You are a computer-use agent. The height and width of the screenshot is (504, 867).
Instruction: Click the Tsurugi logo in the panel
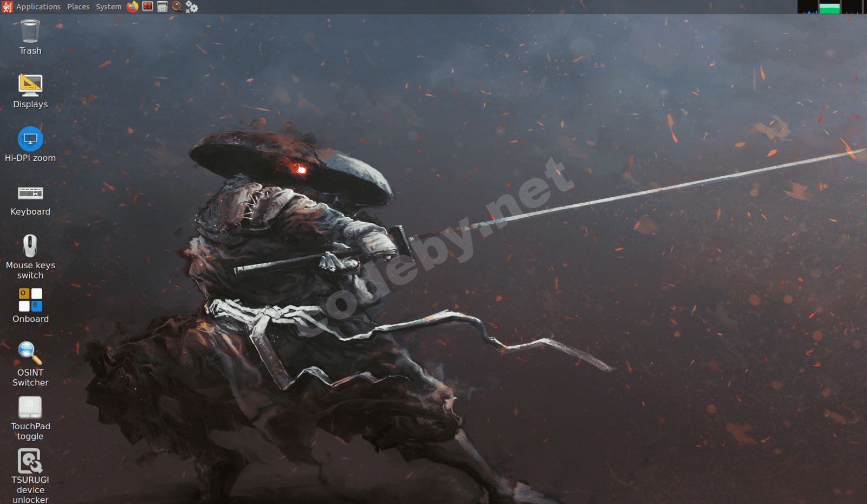coord(7,7)
